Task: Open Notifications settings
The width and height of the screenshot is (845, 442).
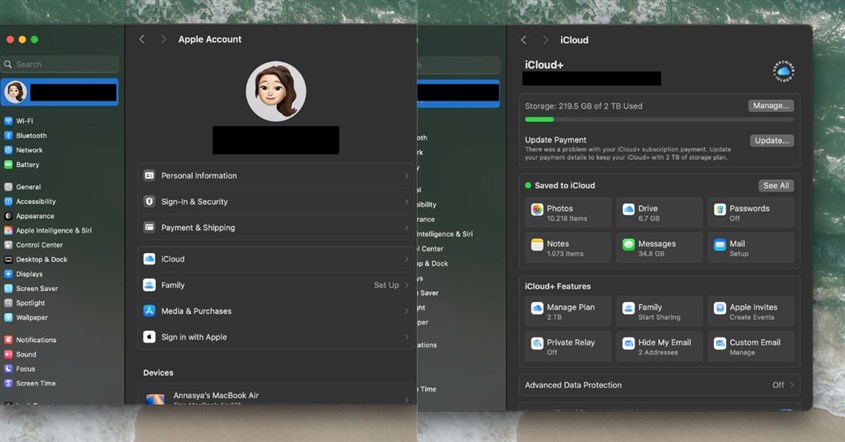Action: click(30, 340)
